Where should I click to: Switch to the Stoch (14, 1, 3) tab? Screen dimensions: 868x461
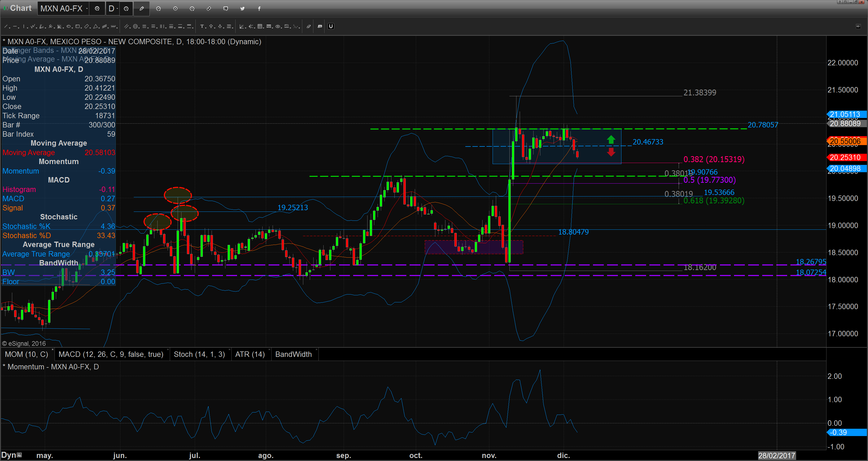(x=199, y=354)
